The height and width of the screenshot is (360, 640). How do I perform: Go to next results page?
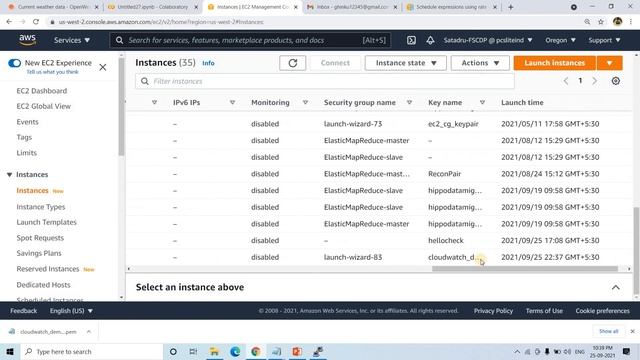(x=595, y=81)
